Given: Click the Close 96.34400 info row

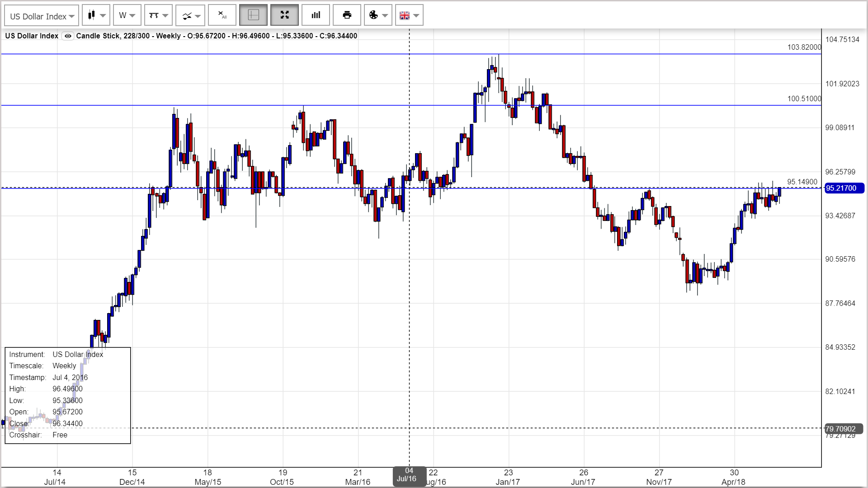Looking at the screenshot, I should [x=46, y=423].
